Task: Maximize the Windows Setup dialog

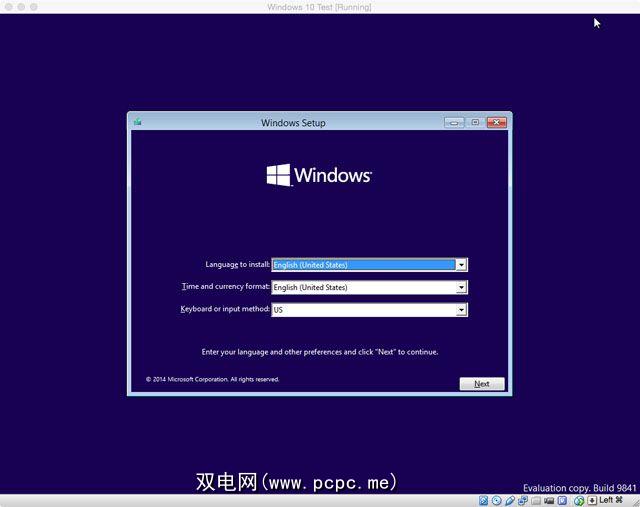Action: click(x=475, y=122)
